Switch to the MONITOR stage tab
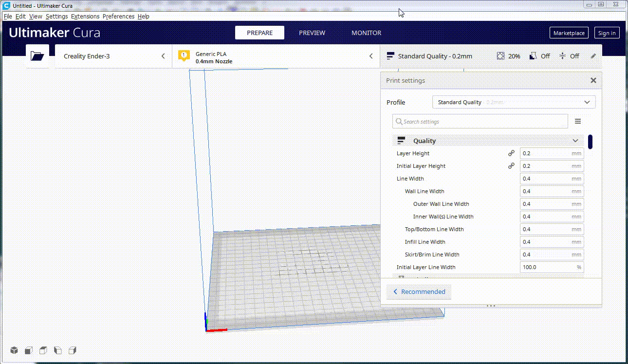The height and width of the screenshot is (364, 628). (367, 33)
